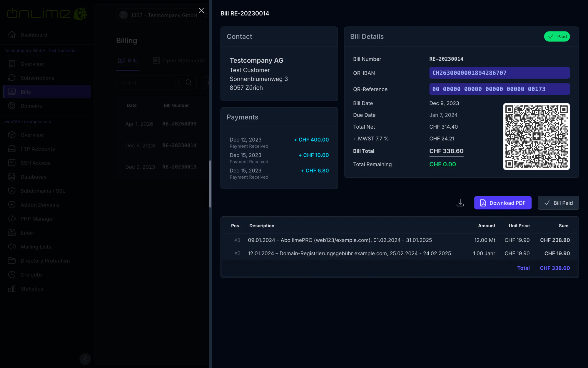The height and width of the screenshot is (368, 588).
Task: Open Cronjobs clock icon
Action: point(12,275)
